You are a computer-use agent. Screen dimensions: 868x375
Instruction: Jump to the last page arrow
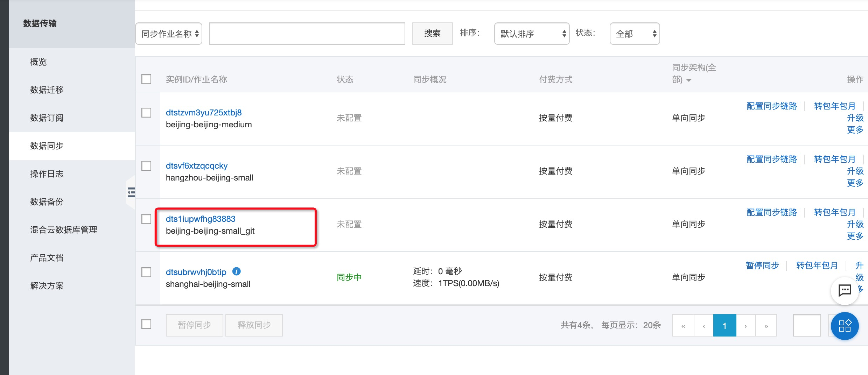point(766,326)
